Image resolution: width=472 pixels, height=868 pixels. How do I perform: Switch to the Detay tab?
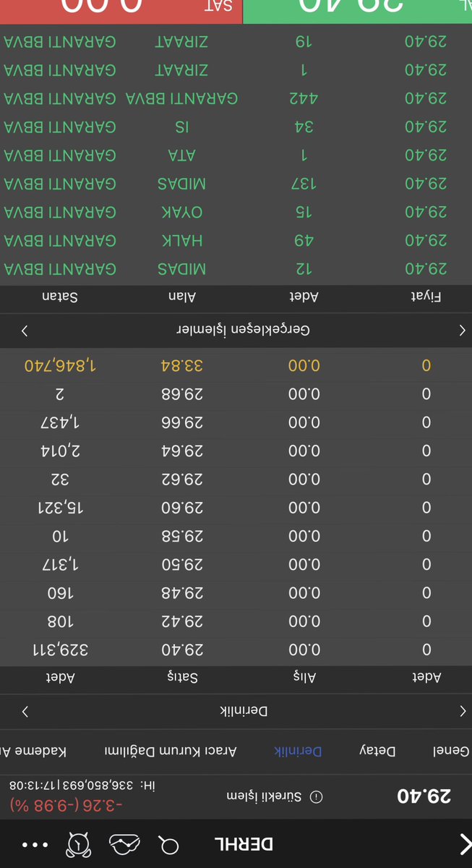point(377,751)
